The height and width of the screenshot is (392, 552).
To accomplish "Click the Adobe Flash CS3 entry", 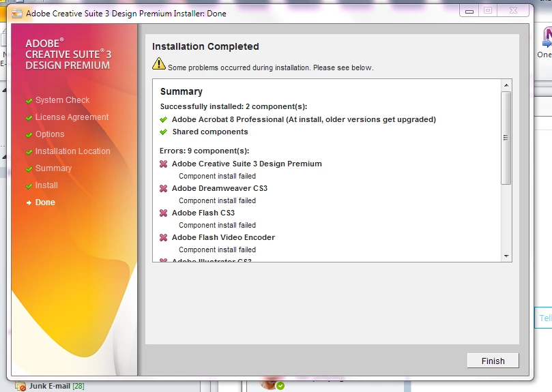I will point(203,213).
